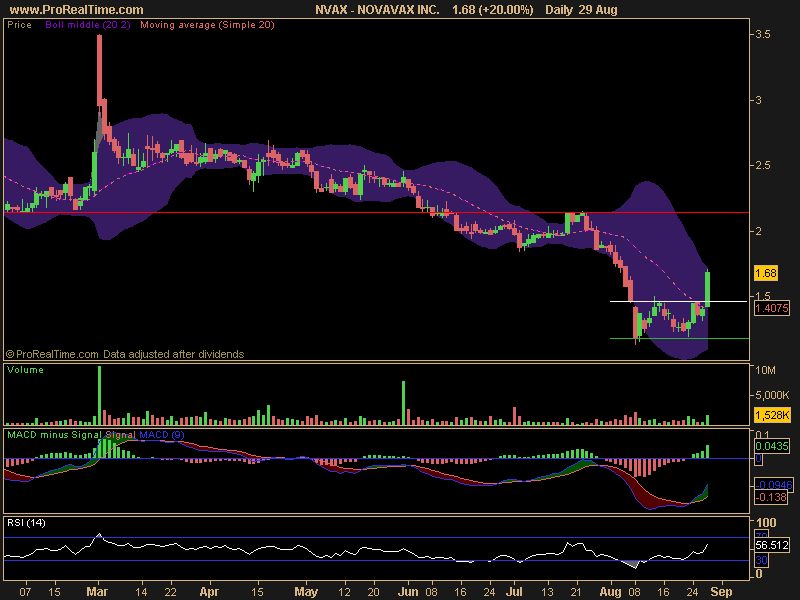This screenshot has width=800, height=600.
Task: Click the 10M volume axis label
Action: tap(765, 370)
